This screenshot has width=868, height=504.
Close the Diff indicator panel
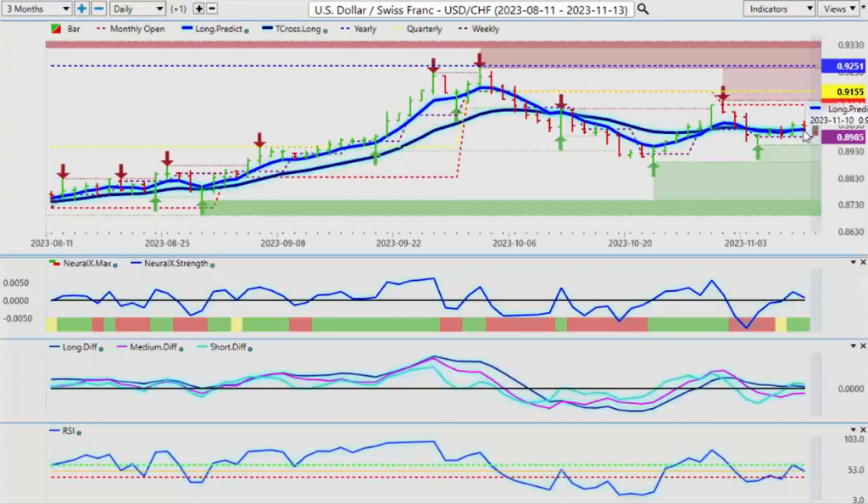coord(862,345)
